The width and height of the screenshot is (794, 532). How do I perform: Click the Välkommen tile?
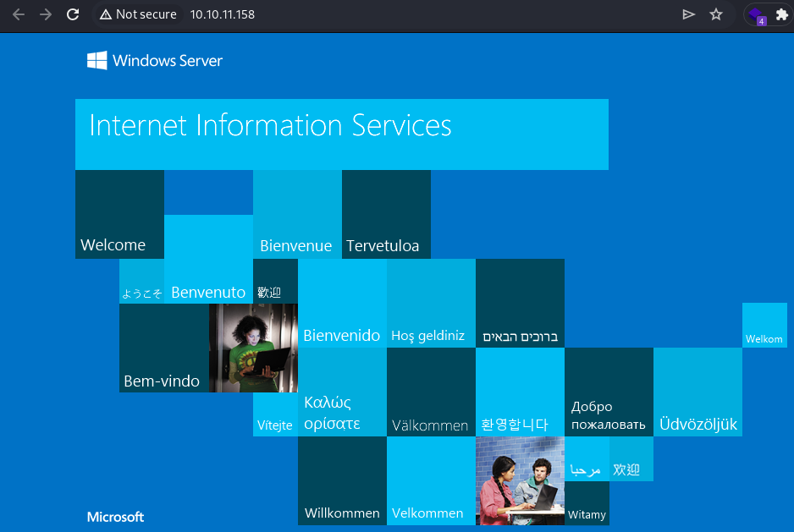pos(431,392)
